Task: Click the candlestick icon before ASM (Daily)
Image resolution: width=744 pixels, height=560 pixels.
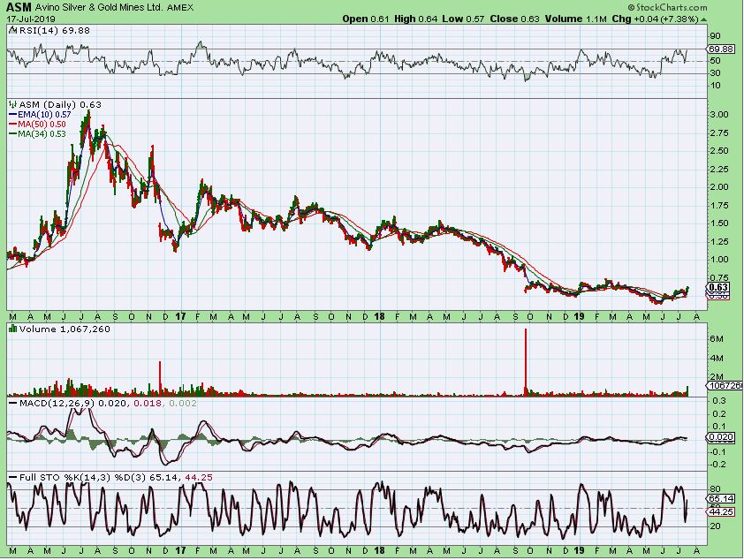Action: [x=13, y=104]
